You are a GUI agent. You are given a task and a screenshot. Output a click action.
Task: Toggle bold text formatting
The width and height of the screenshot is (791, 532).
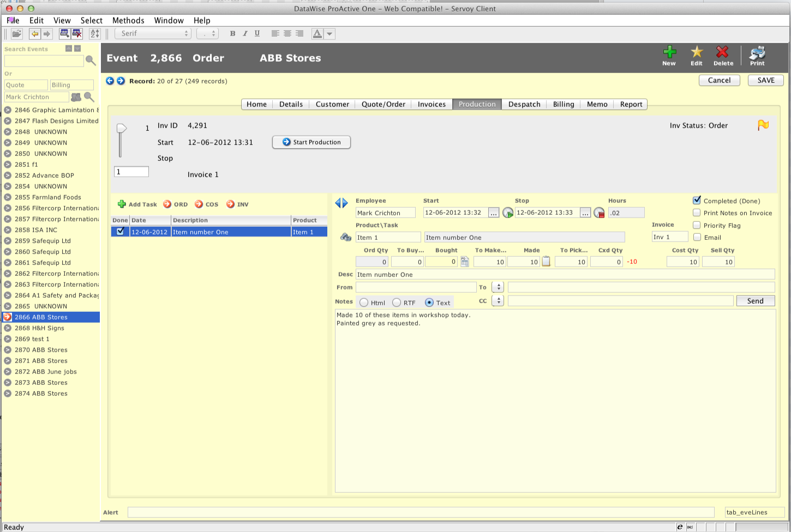pyautogui.click(x=233, y=34)
